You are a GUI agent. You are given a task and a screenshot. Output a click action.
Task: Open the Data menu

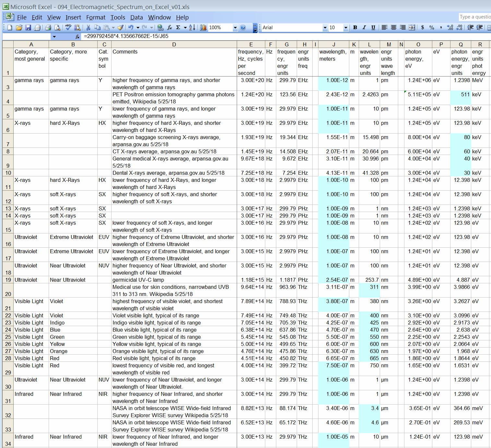point(136,17)
